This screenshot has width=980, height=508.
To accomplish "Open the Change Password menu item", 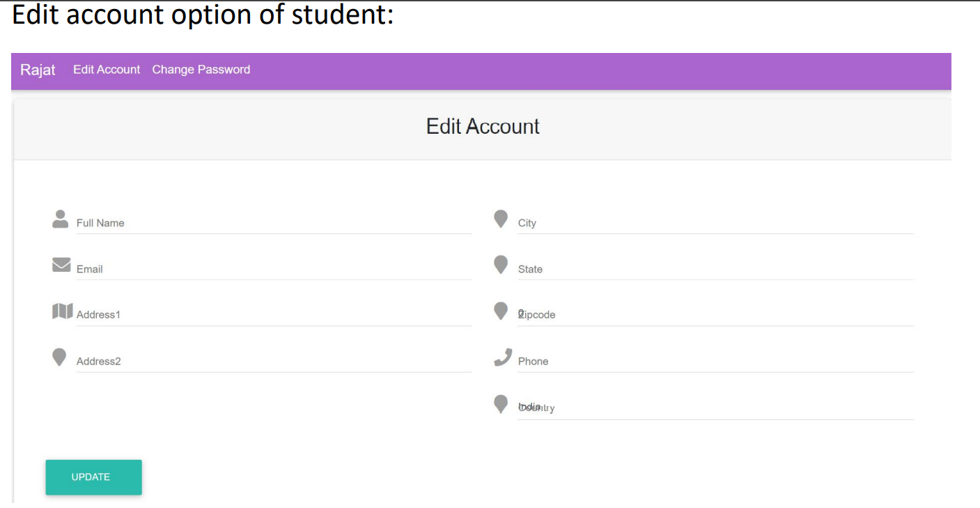I will tap(201, 70).
